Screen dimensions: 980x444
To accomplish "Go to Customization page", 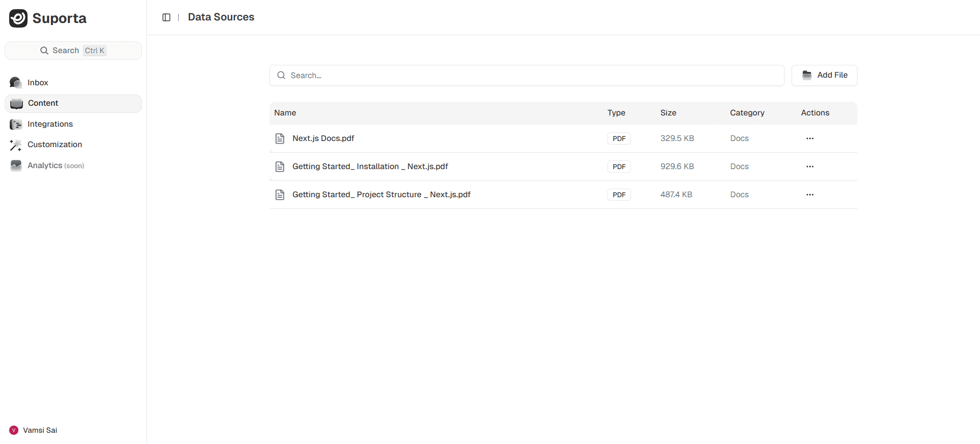I will click(x=73, y=145).
